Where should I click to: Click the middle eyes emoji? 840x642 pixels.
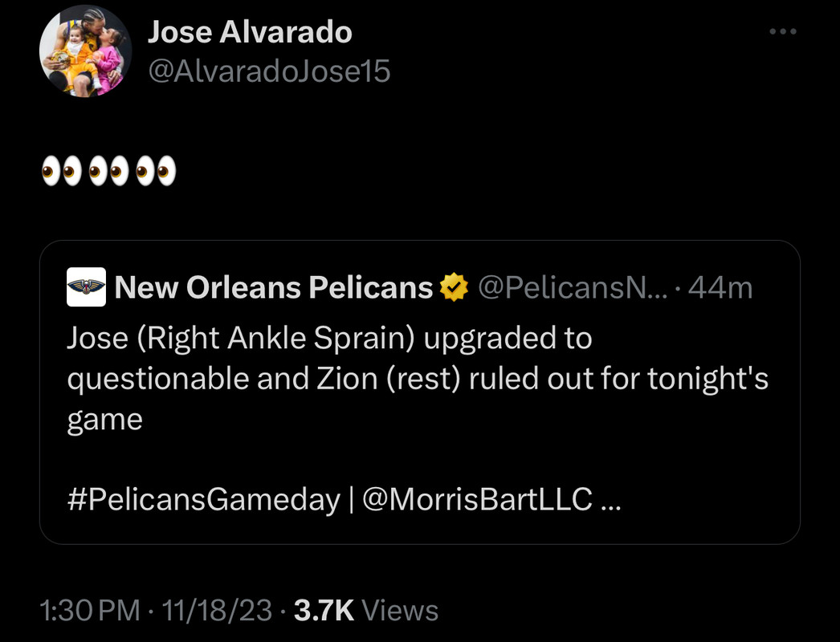click(x=108, y=171)
